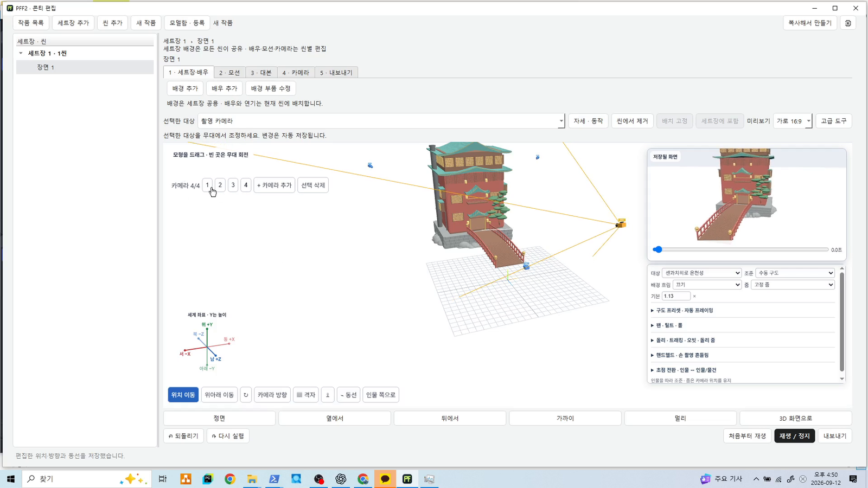Toggle the 격자 grid display
The height and width of the screenshot is (488, 868).
pos(306,395)
